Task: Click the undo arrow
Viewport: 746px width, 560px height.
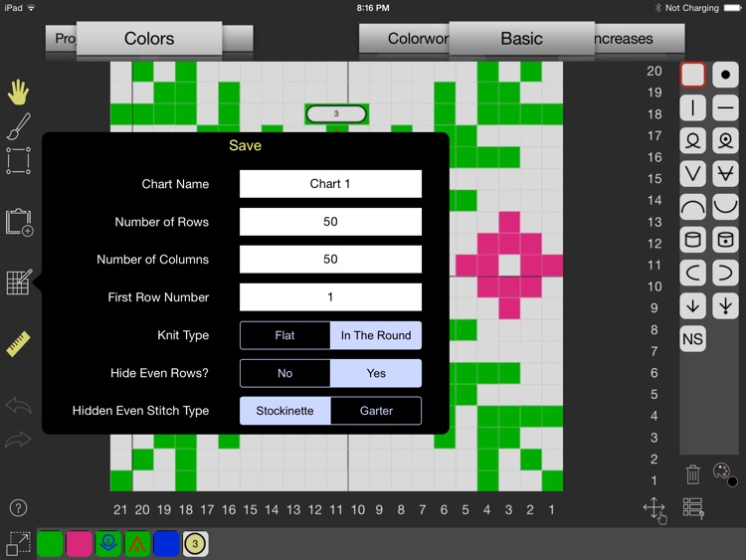Action: click(x=18, y=406)
